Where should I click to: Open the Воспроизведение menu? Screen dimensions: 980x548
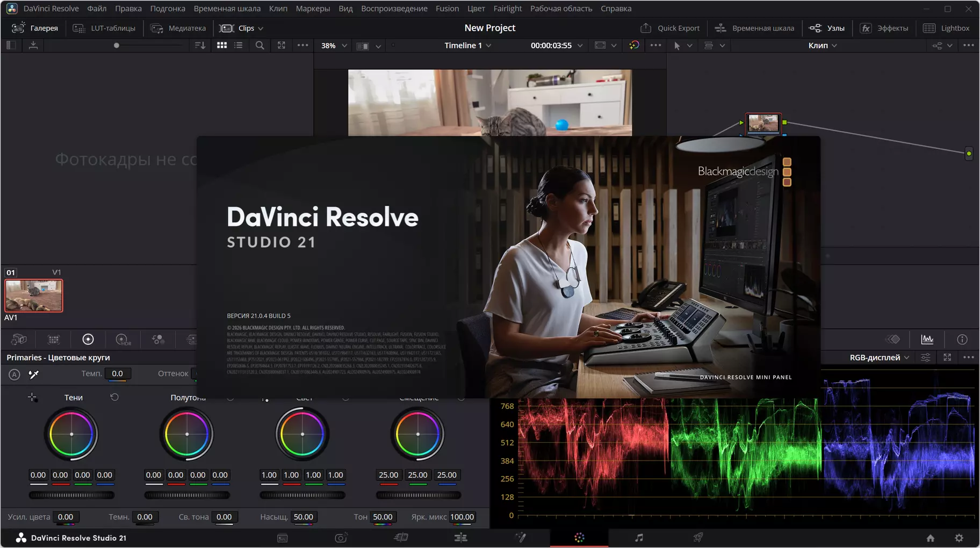(x=394, y=9)
